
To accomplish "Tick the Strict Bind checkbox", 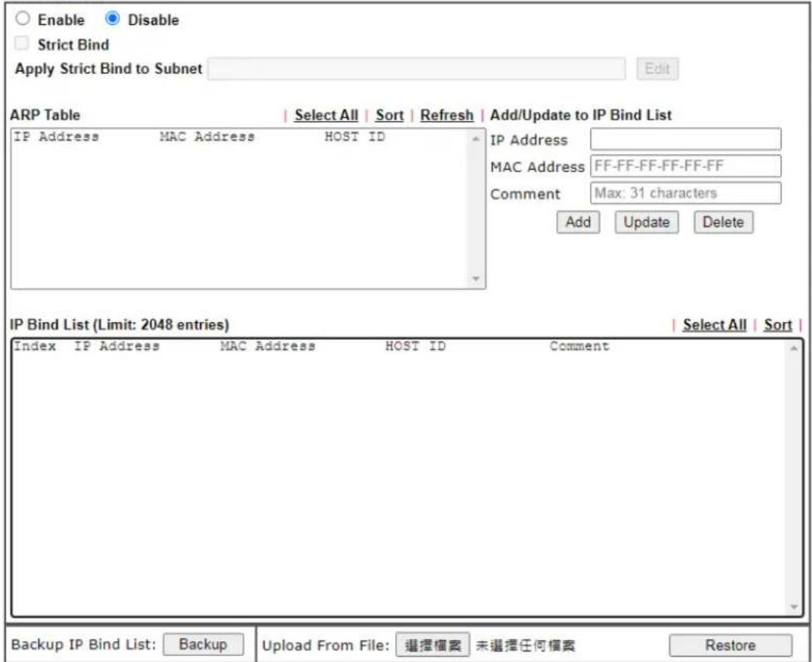I will click(23, 44).
